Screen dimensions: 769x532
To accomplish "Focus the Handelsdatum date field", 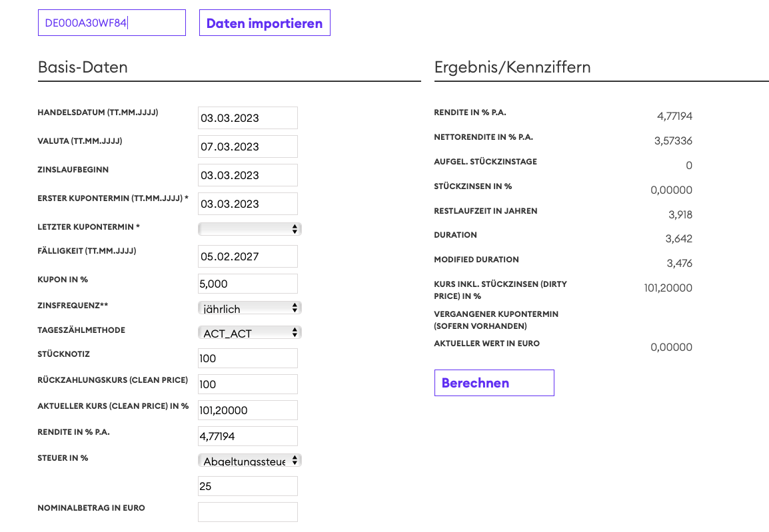I will pos(247,118).
